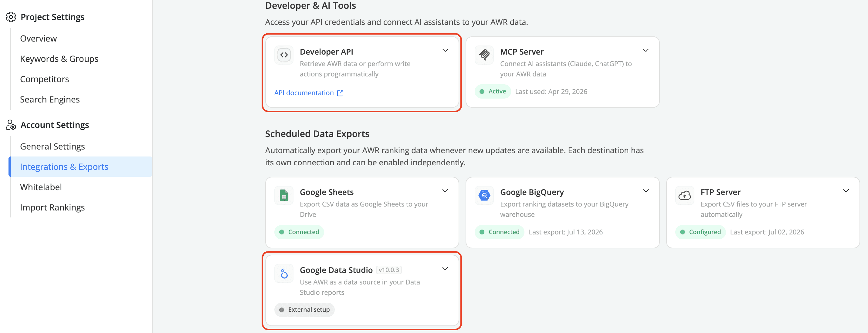Viewport: 868px width, 333px height.
Task: Click the Google Data Studio card title
Action: pos(336,270)
